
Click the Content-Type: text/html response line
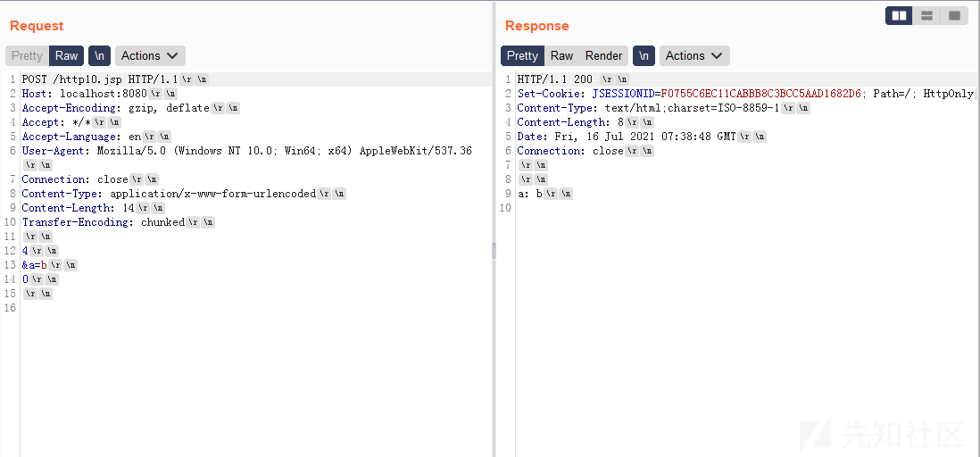(x=664, y=108)
